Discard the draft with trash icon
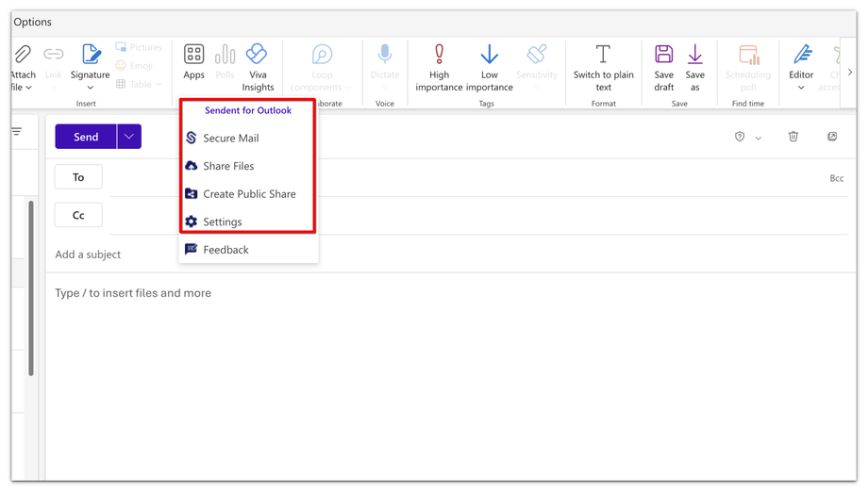 (x=793, y=136)
